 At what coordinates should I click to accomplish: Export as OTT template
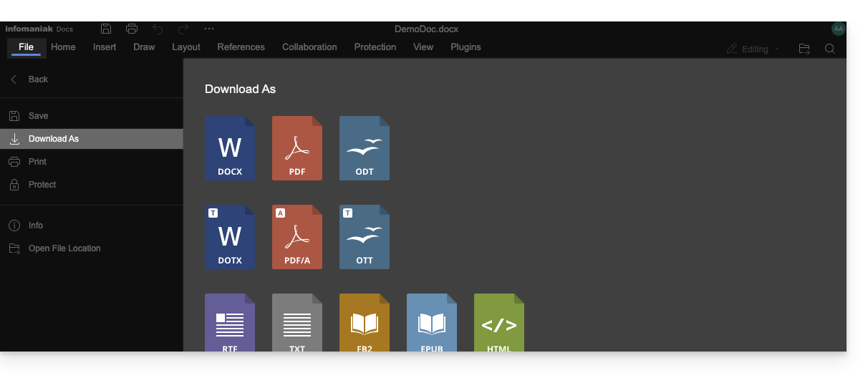[364, 237]
